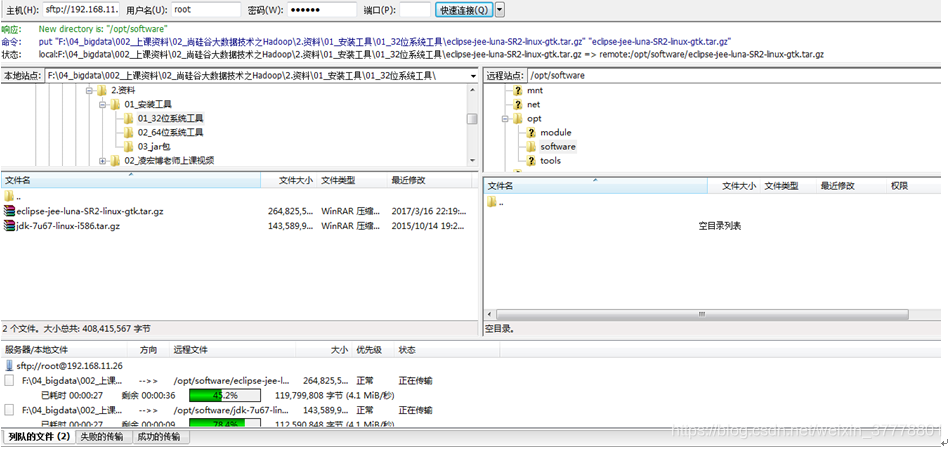Open the local site path dropdown
The height and width of the screenshot is (449, 951).
[x=473, y=76]
